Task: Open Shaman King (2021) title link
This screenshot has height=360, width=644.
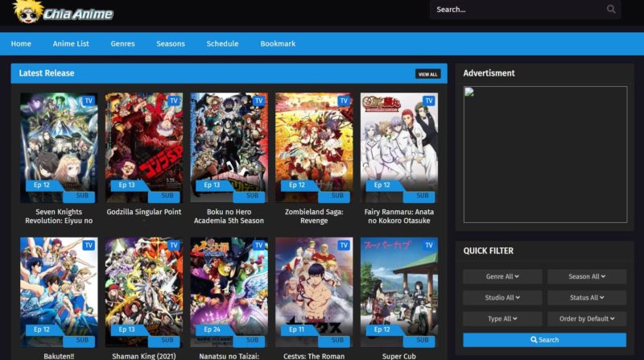Action: click(x=144, y=356)
